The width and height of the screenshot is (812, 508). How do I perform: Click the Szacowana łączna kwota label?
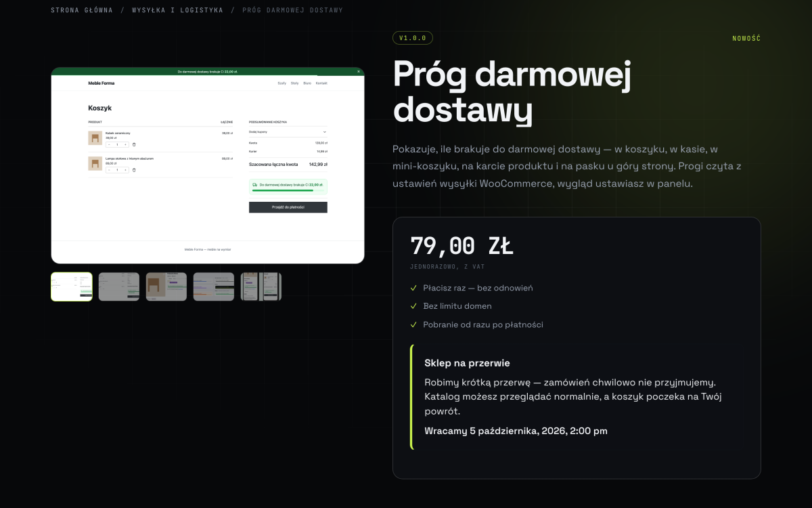273,164
